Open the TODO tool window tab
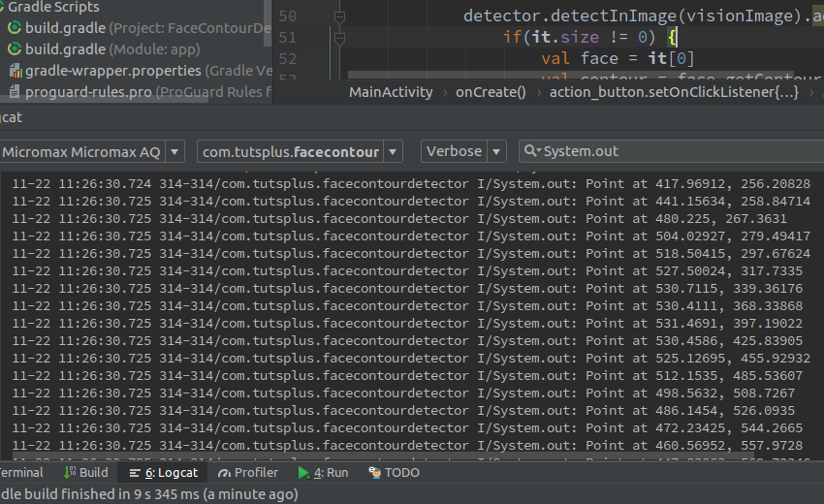 coord(395,473)
